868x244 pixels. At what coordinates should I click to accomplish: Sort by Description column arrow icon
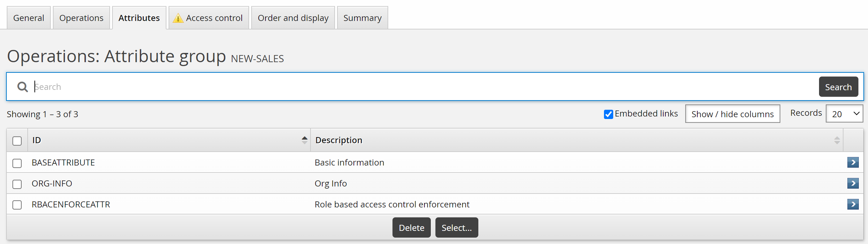coord(837,140)
